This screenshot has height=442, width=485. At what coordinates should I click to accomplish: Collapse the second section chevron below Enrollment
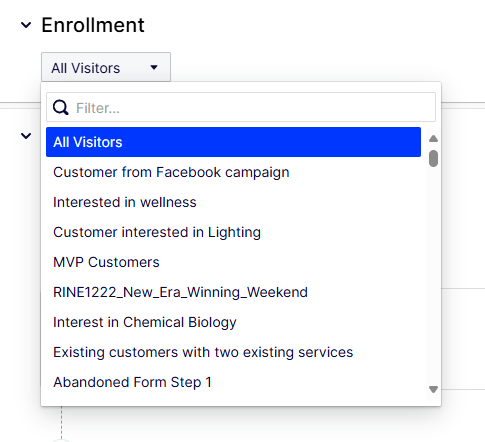26,136
